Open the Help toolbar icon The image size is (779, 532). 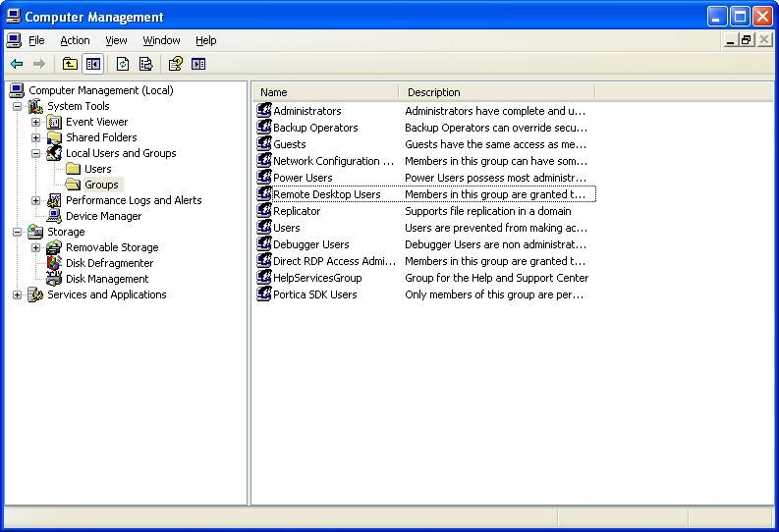coord(175,64)
